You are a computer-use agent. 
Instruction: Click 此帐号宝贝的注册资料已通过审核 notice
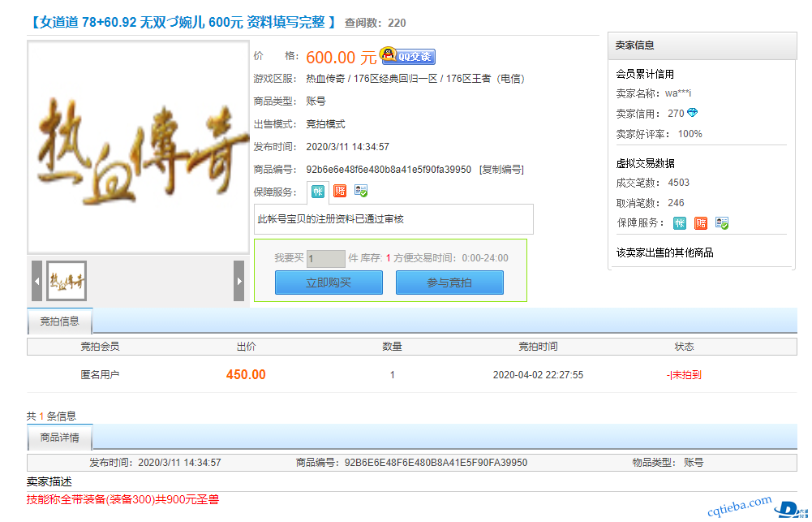click(x=330, y=219)
